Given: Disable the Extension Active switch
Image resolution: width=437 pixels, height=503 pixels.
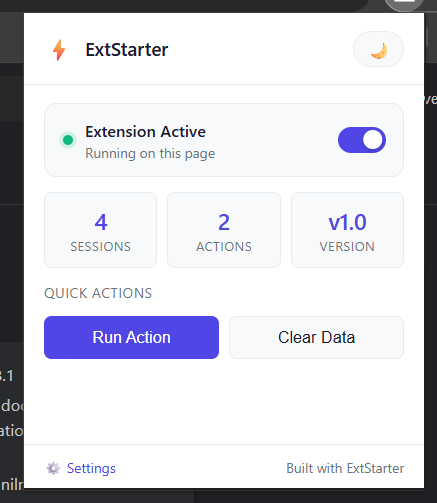Looking at the screenshot, I should [362, 140].
